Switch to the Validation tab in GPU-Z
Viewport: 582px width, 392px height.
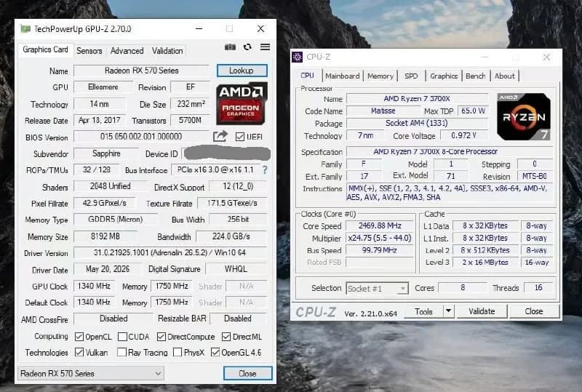click(167, 51)
